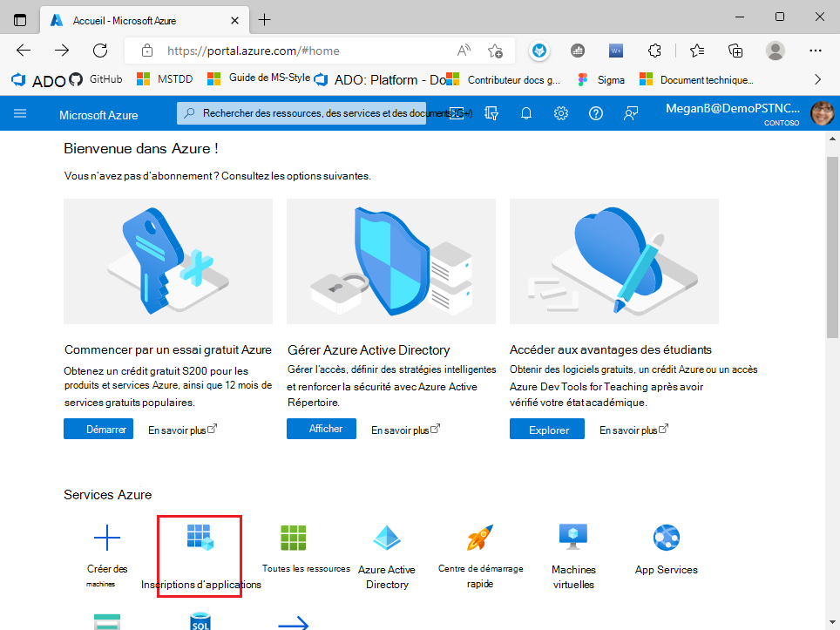Click the Démarrer button for the free trial
Screen dimensions: 840x630
(x=98, y=428)
